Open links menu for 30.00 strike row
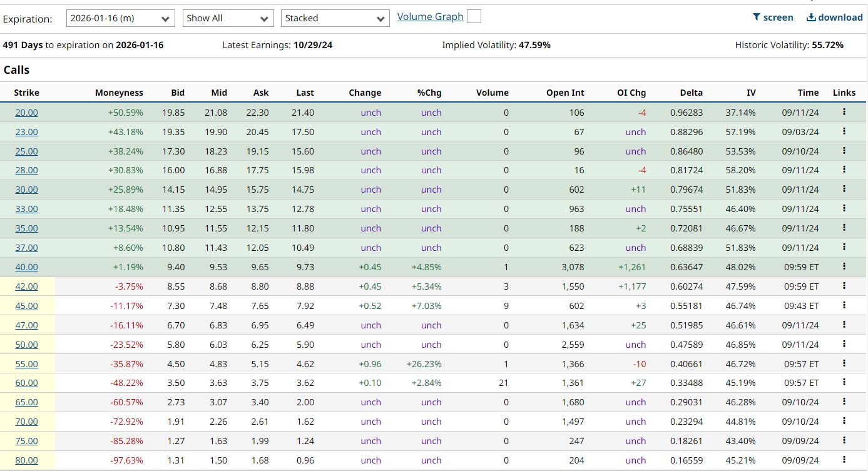The image size is (868, 471). click(844, 189)
